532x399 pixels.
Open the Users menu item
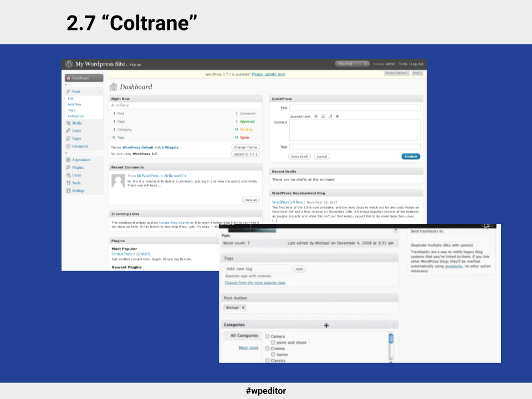pos(76,176)
